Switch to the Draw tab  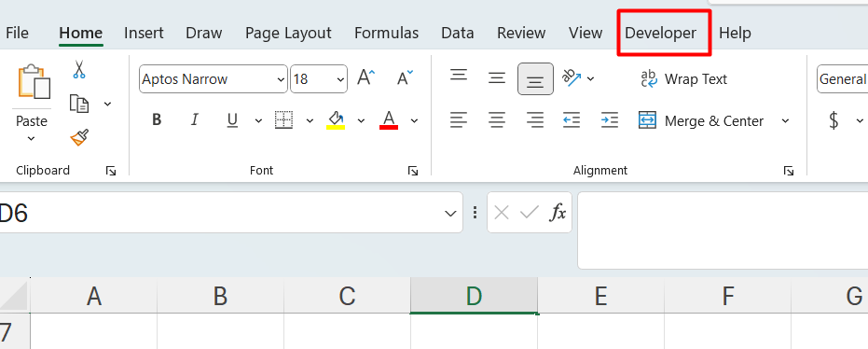tap(203, 33)
